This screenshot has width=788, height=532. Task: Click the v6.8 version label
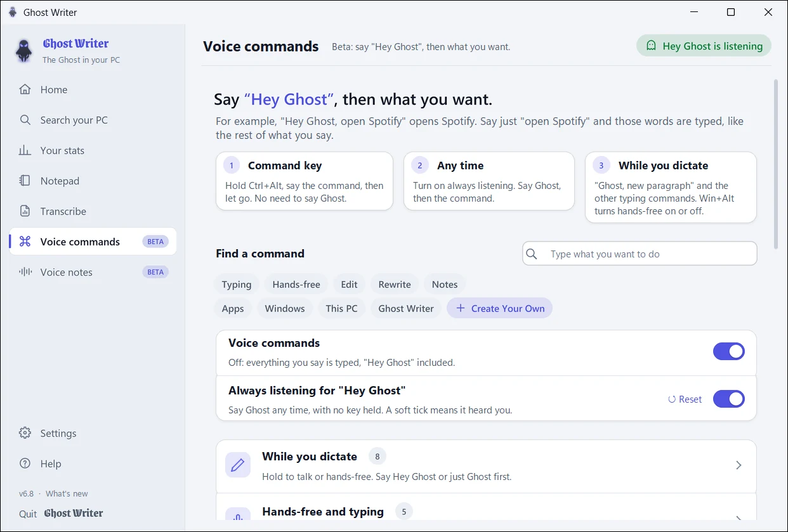coord(26,493)
